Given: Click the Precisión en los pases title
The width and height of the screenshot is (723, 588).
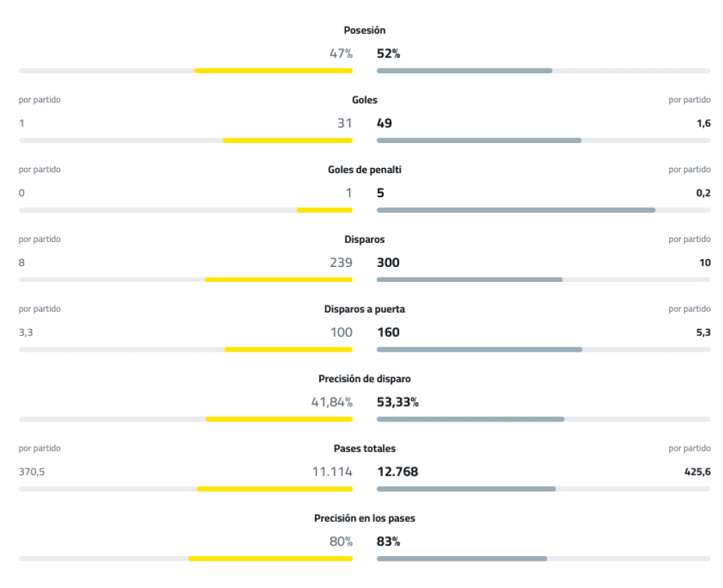Looking at the screenshot, I should point(364,519).
